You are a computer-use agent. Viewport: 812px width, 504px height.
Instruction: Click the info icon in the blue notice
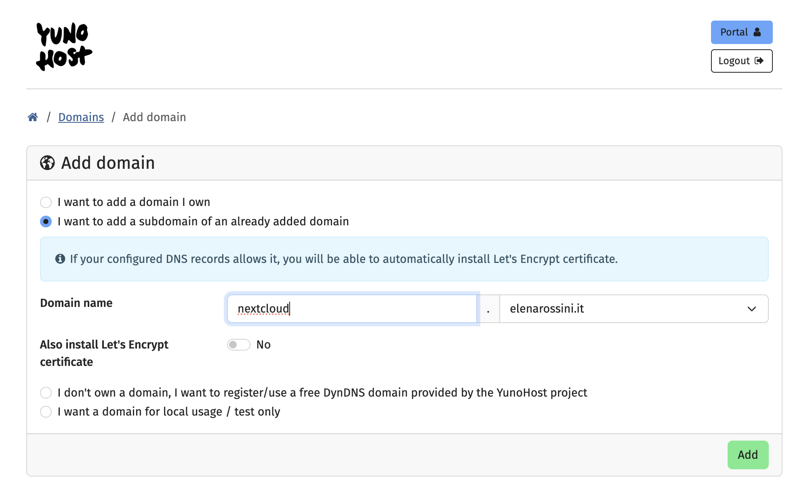[59, 259]
